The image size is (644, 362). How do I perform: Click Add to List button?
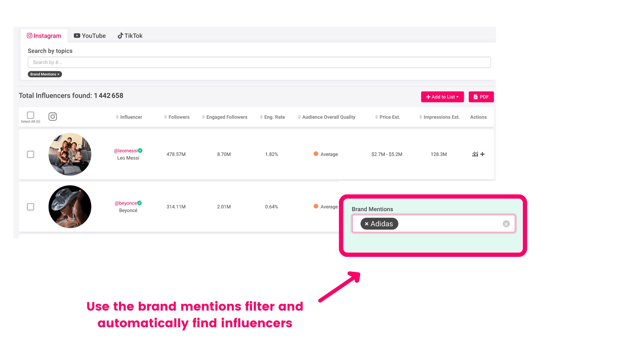tap(442, 96)
